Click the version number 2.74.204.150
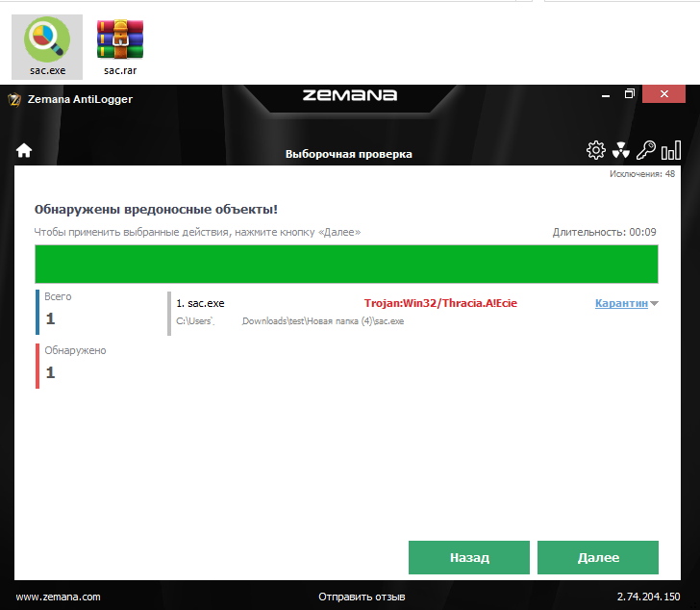The height and width of the screenshot is (610, 700). [648, 597]
